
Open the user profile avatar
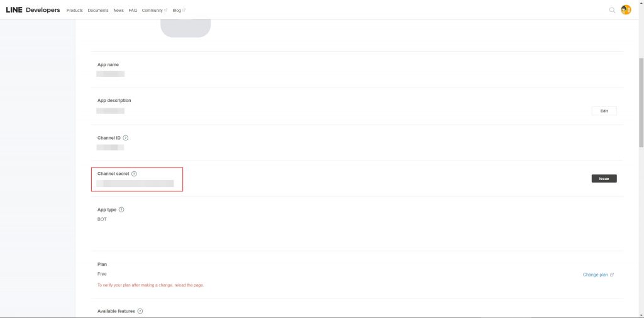pos(626,10)
